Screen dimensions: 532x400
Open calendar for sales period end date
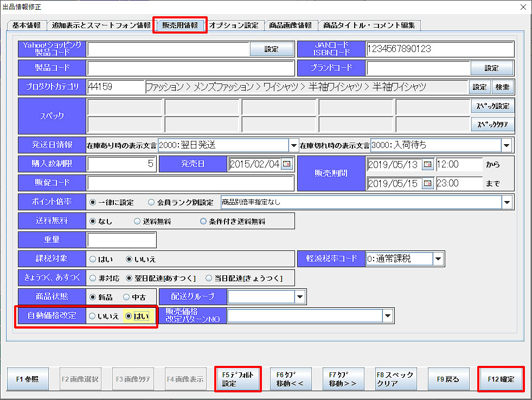pyautogui.click(x=428, y=183)
